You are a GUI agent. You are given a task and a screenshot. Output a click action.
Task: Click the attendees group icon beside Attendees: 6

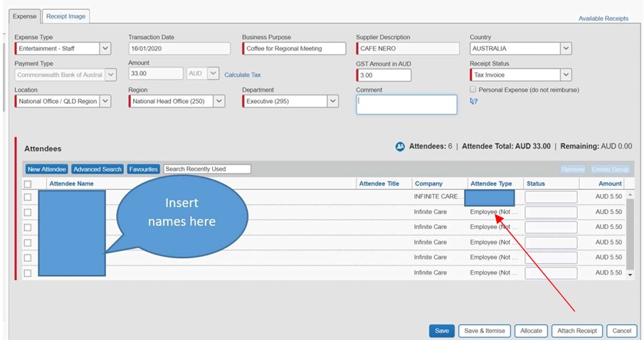[400, 147]
